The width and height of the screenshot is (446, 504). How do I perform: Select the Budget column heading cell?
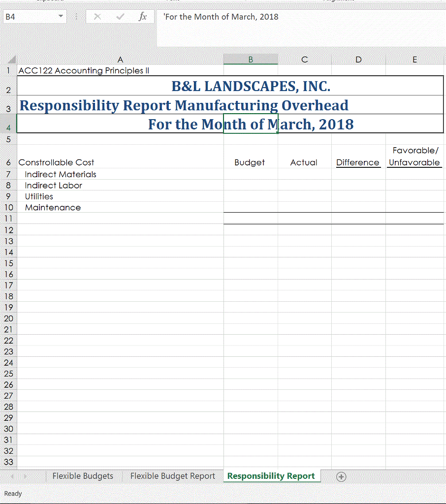251,157
